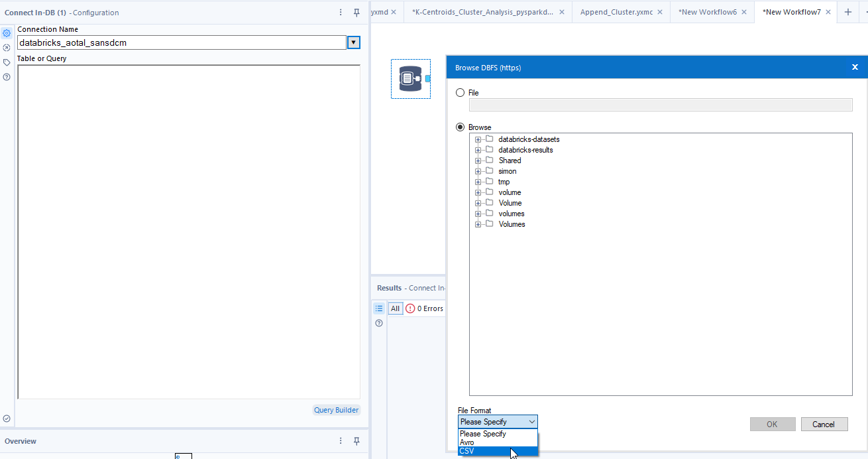The height and width of the screenshot is (459, 868).
Task: Select the navigation arrow icon below the gear
Action: click(x=7, y=47)
